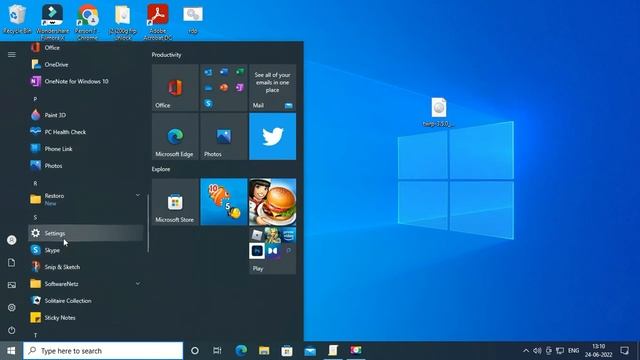This screenshot has width=640, height=360.
Task: Show hidden system tray icons
Action: 526,351
